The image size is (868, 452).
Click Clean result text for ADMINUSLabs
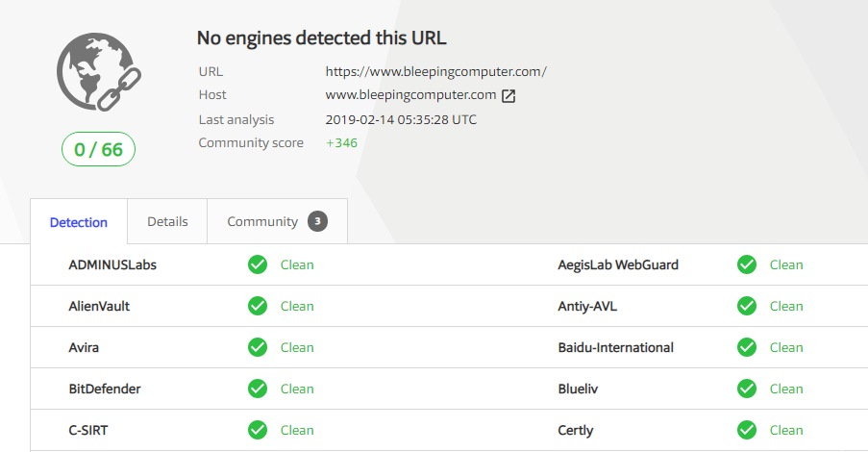297,264
